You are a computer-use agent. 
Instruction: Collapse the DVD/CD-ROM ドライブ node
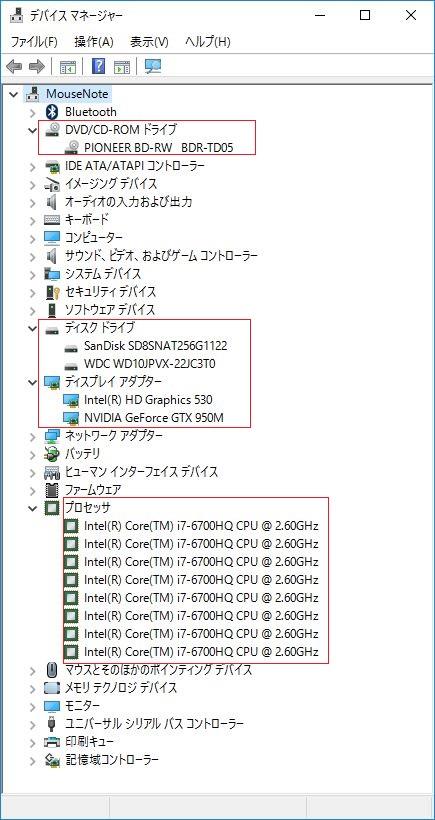[33, 130]
